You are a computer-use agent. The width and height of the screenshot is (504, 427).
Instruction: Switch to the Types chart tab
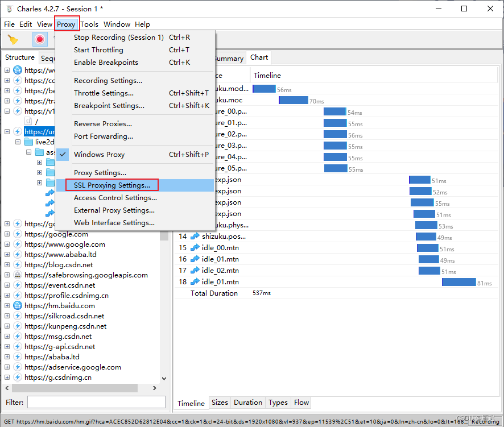point(278,403)
